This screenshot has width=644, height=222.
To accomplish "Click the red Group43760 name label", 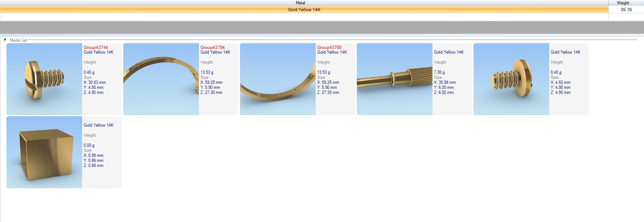I will pyautogui.click(x=329, y=47).
